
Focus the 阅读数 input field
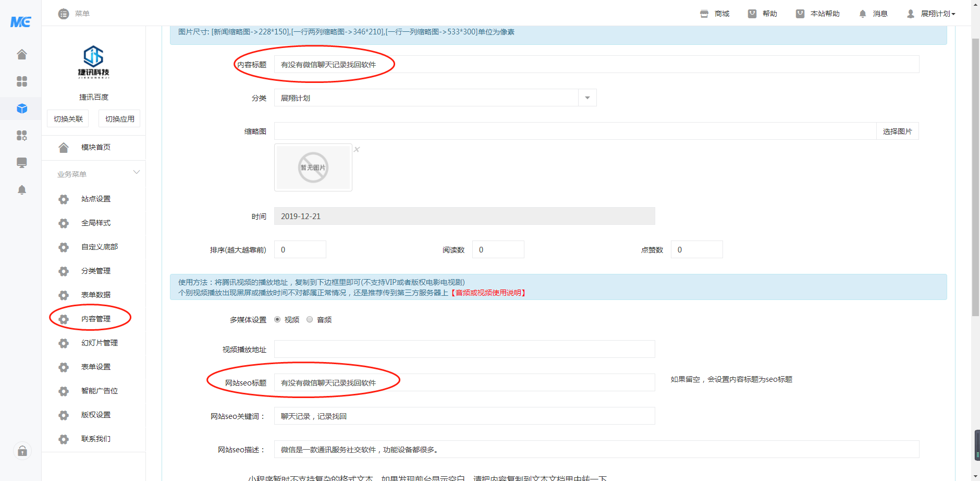[498, 249]
